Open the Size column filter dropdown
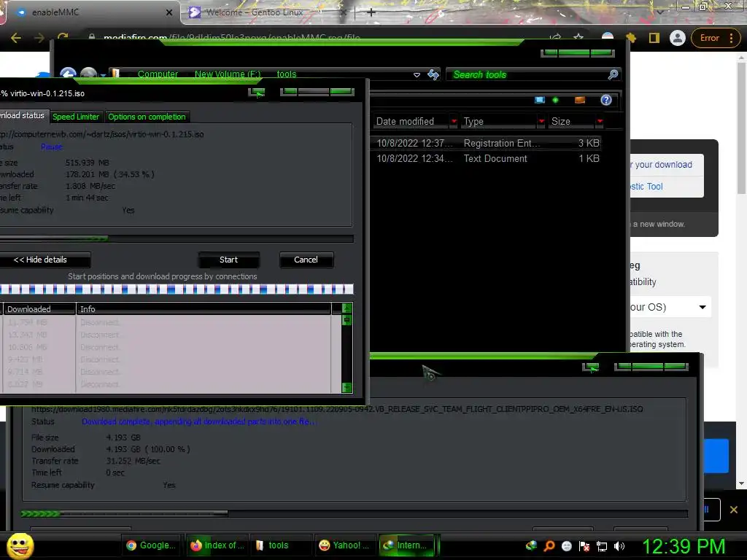Image resolution: width=747 pixels, height=560 pixels. (600, 122)
